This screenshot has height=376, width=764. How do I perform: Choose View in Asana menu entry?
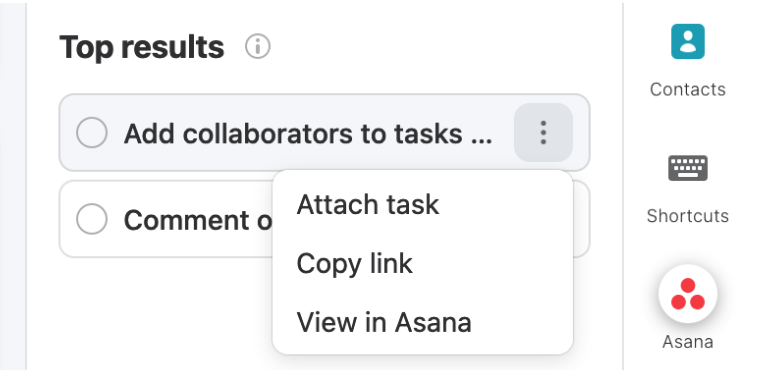pos(384,322)
